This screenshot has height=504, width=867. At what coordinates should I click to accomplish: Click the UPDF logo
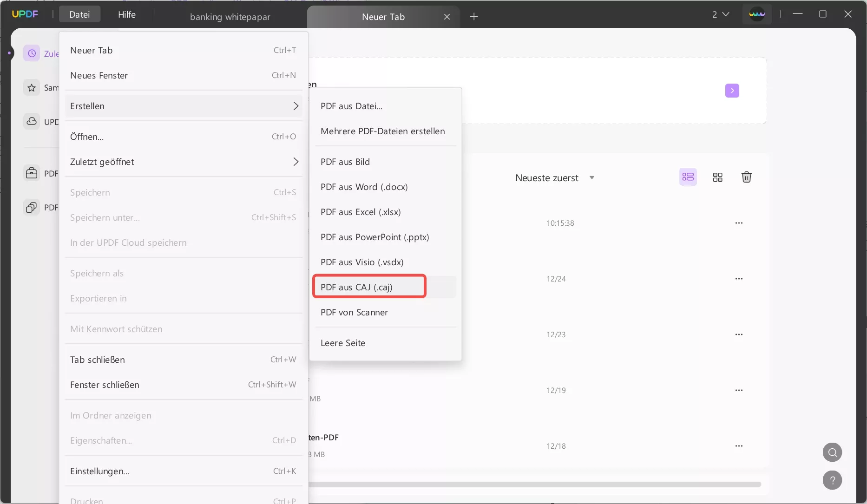tap(25, 14)
